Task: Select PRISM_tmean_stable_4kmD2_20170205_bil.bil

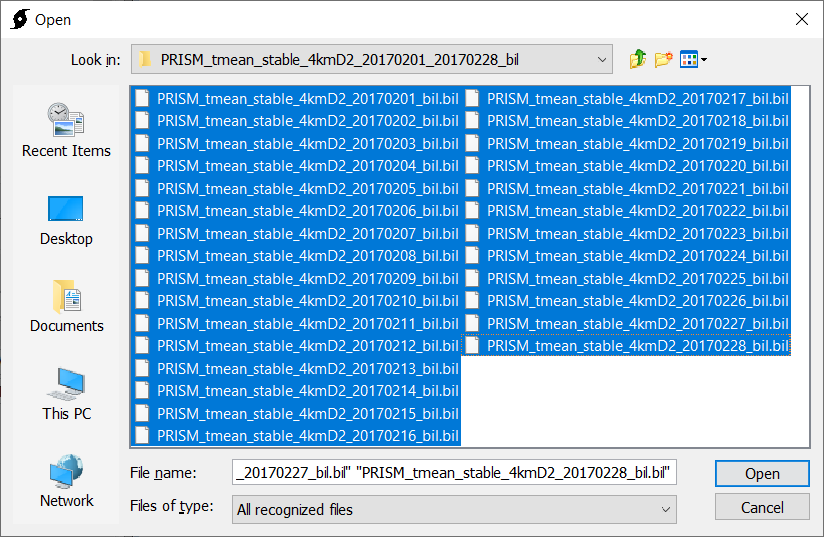Action: point(297,189)
